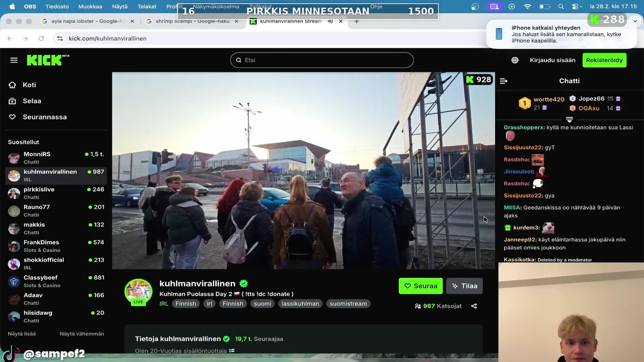Image resolution: width=644 pixels, height=362 pixels.
Task: Open Wi-Fi status menu
Action: [x=527, y=7]
